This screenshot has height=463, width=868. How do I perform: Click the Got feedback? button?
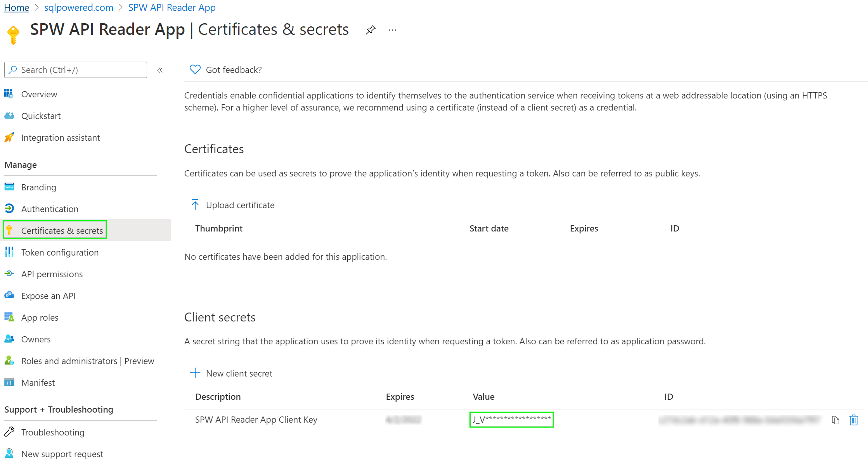pos(225,70)
